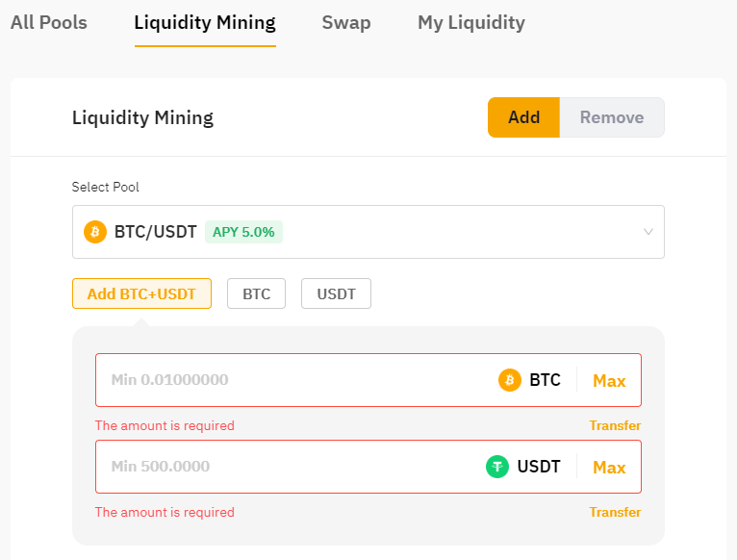Click the green Tether USDT icon
This screenshot has height=560, width=737.
point(497,468)
